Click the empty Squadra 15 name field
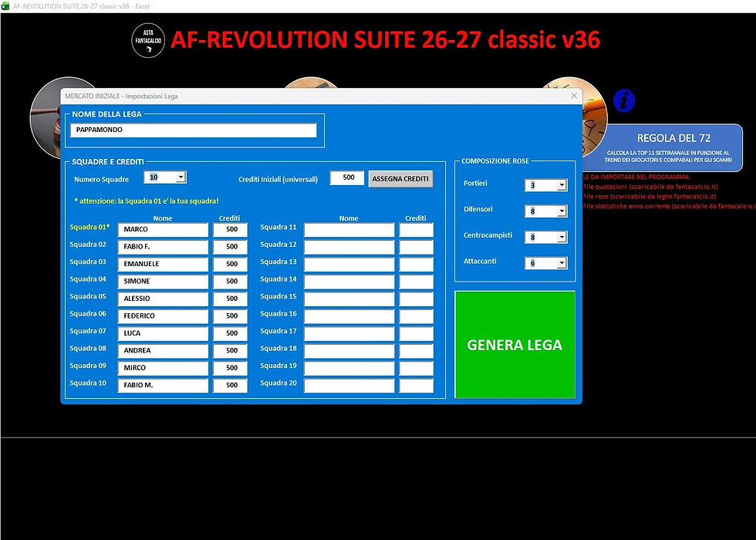Viewport: 756px width, 540px height. (x=349, y=299)
